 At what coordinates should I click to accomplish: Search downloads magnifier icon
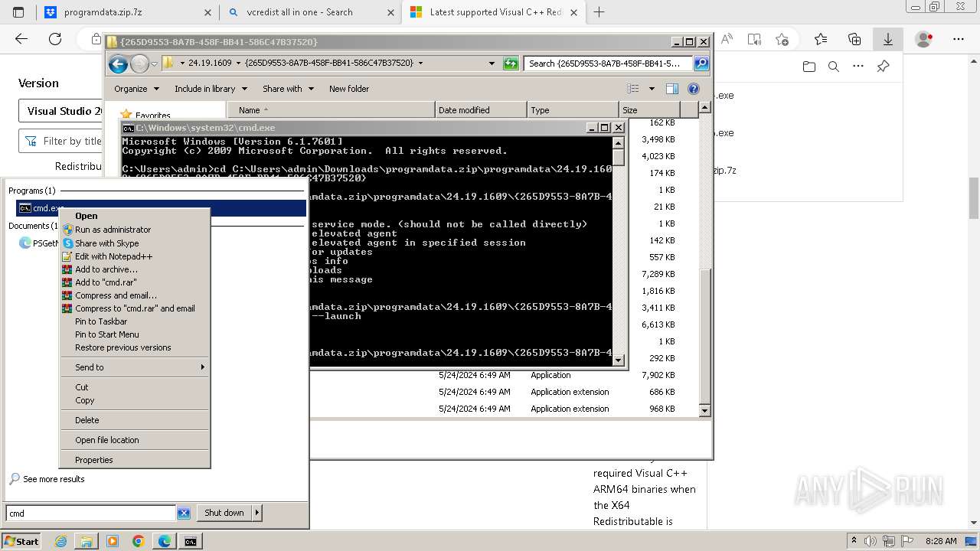pyautogui.click(x=834, y=67)
